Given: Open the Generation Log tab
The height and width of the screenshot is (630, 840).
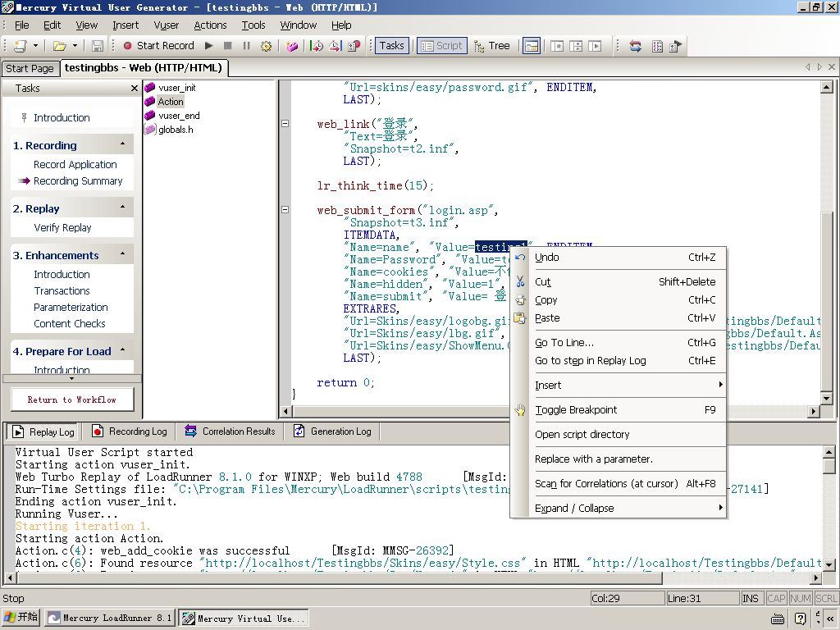Looking at the screenshot, I should pyautogui.click(x=333, y=431).
